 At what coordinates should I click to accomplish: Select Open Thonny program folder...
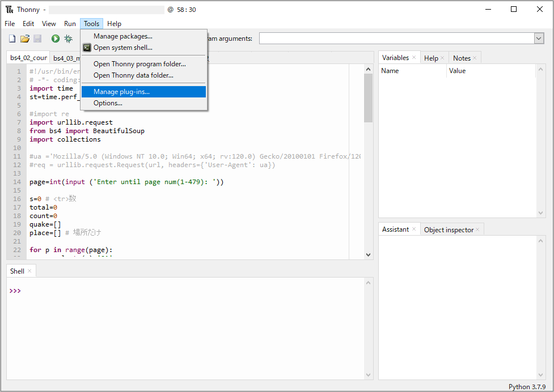144,64
